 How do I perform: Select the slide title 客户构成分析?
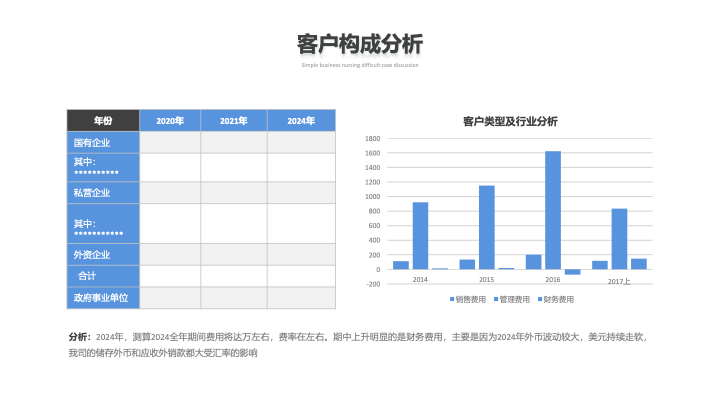coord(360,44)
